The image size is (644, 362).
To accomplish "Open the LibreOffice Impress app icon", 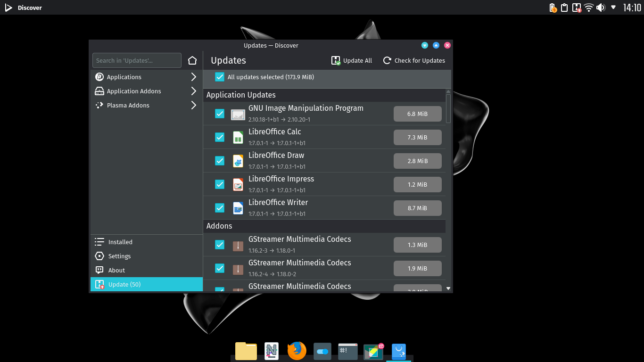I will [x=238, y=185].
